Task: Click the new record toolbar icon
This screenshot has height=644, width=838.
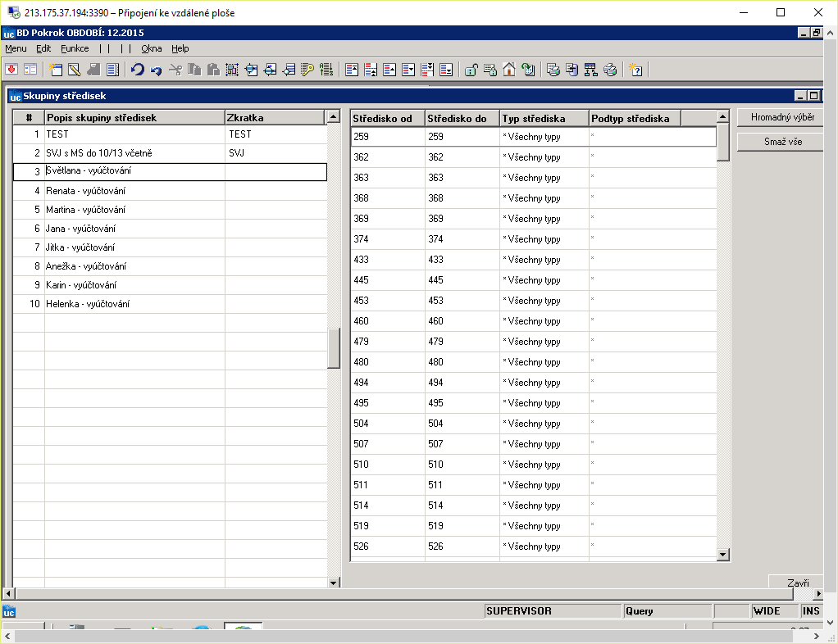Action: click(x=56, y=70)
